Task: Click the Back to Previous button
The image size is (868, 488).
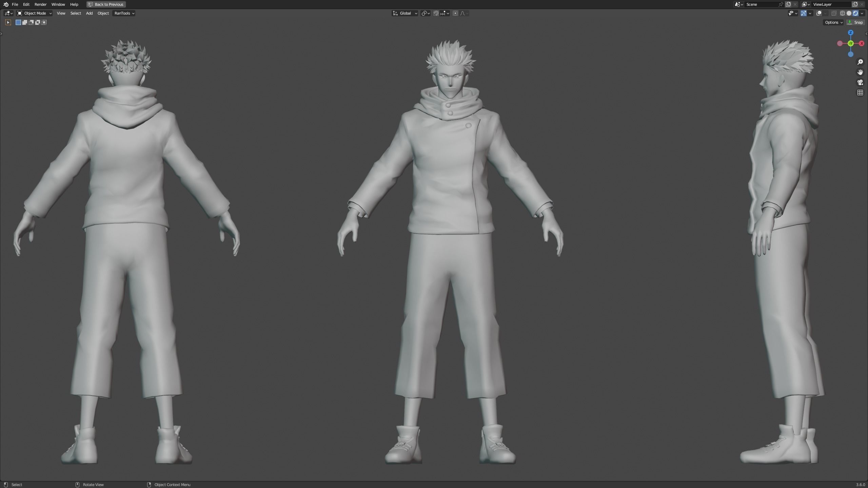Action: click(106, 4)
